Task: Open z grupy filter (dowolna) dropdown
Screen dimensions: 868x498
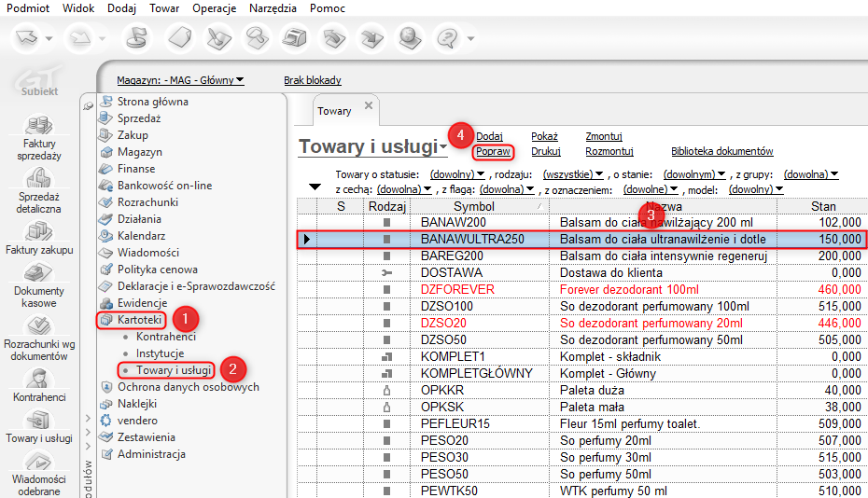Action: [811, 174]
